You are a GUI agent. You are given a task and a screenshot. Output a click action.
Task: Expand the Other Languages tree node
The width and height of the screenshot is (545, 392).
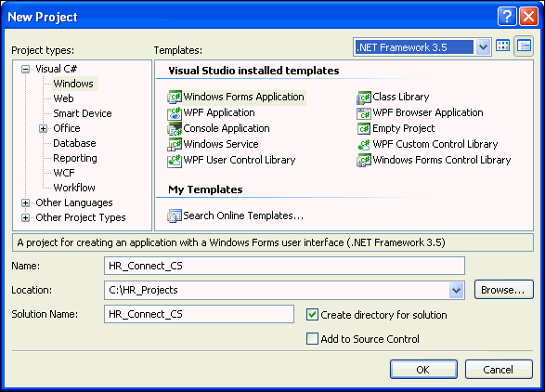[25, 203]
